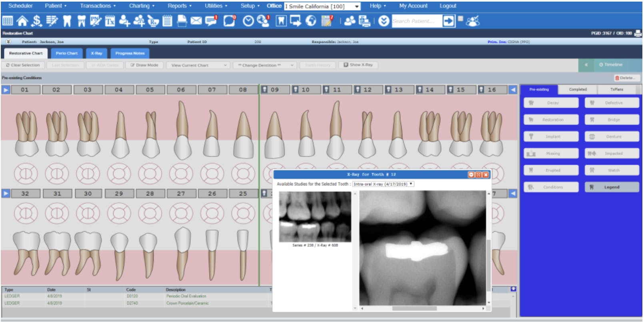
Task: Click the clock icon in toolbar
Action: coord(248,21)
